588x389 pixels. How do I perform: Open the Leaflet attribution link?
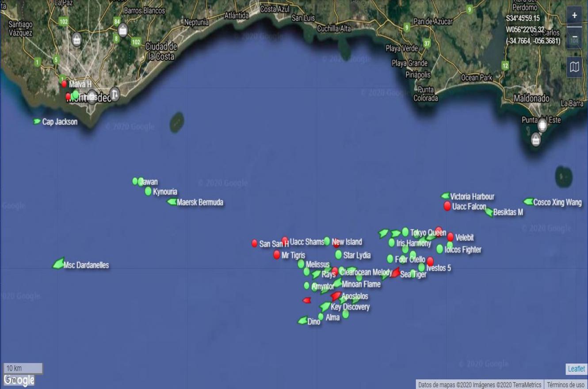pos(576,369)
